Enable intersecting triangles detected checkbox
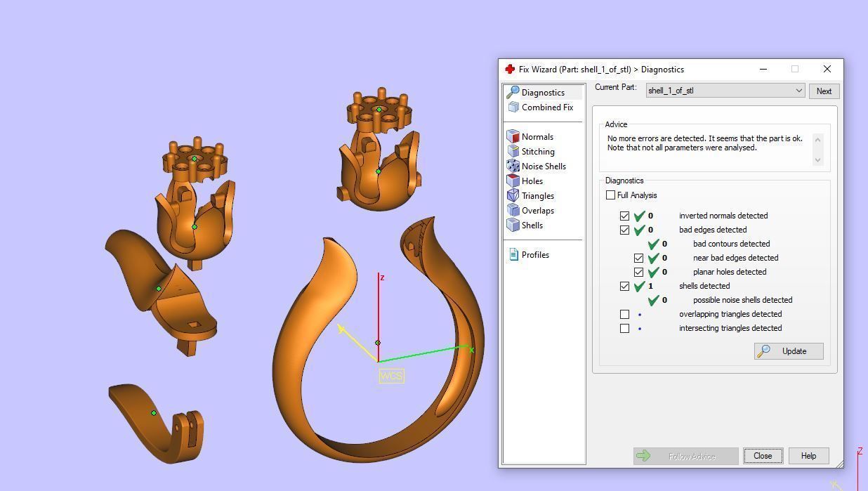868x491 pixels. tap(624, 328)
